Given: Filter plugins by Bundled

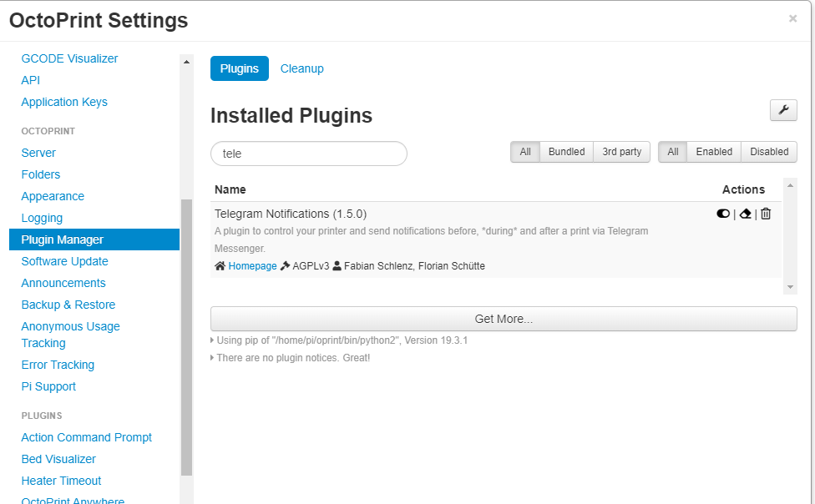Looking at the screenshot, I should (x=566, y=152).
